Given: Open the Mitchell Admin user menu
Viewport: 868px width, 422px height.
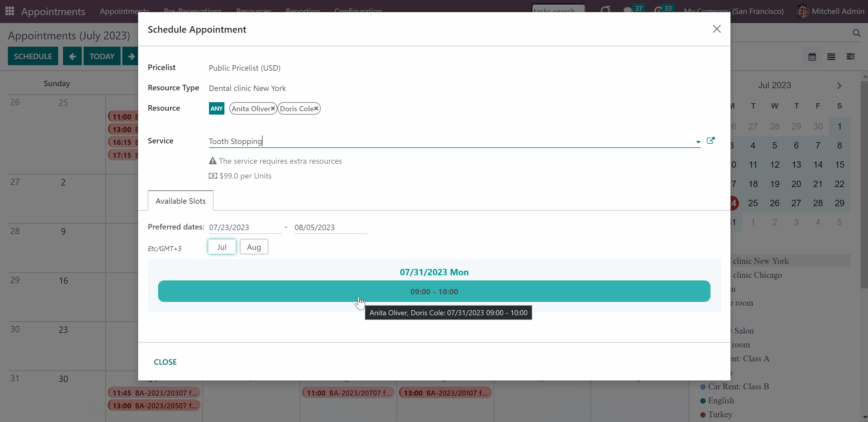Looking at the screenshot, I should tap(830, 11).
